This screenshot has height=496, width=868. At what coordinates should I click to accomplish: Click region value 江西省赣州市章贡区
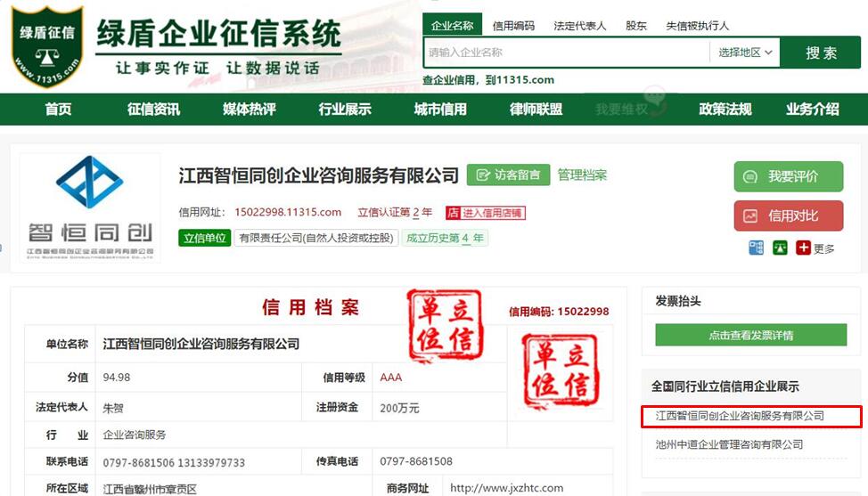pyautogui.click(x=150, y=489)
